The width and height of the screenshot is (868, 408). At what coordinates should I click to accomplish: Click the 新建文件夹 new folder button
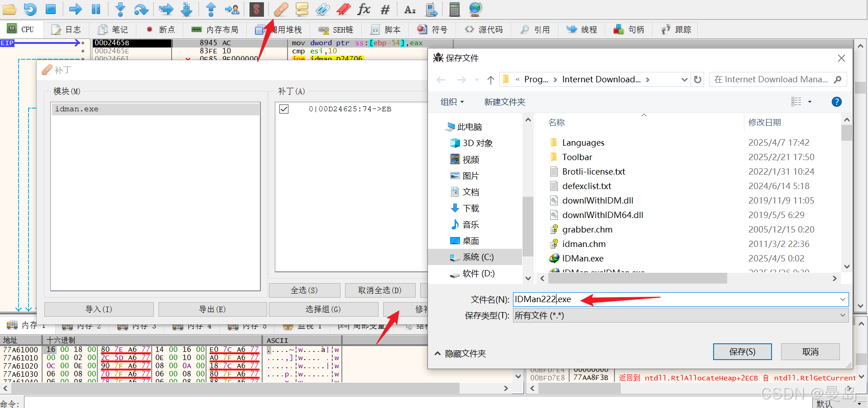(504, 102)
